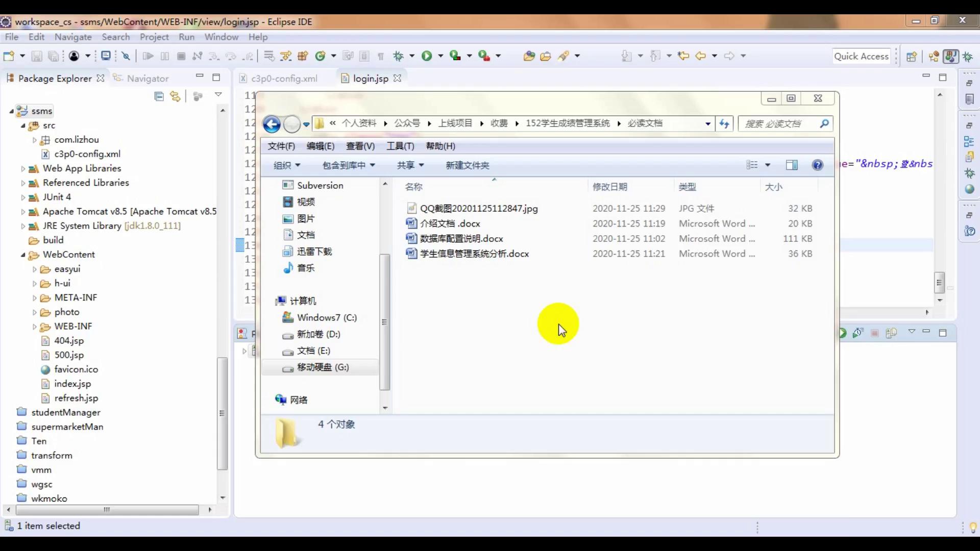
Task: Open the Search flashlight tool on the toolbar
Action: pos(564,56)
